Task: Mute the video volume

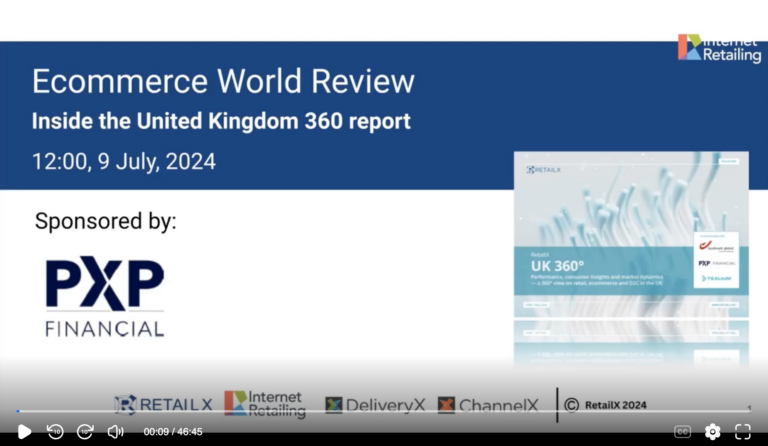Action: click(116, 431)
